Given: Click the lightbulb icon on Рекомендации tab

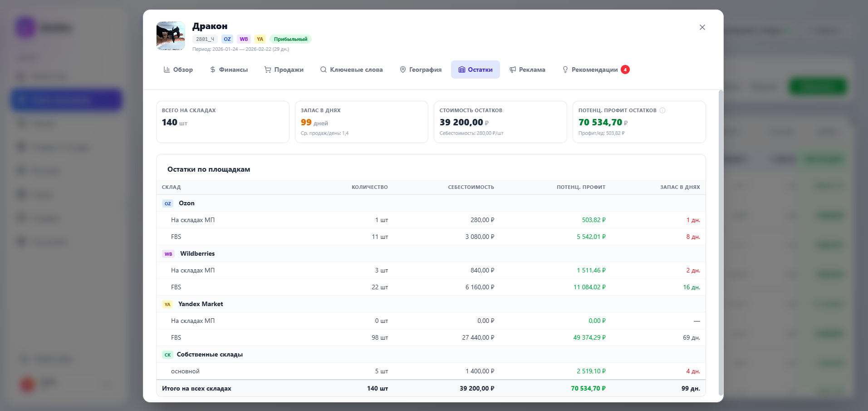Looking at the screenshot, I should (x=565, y=69).
